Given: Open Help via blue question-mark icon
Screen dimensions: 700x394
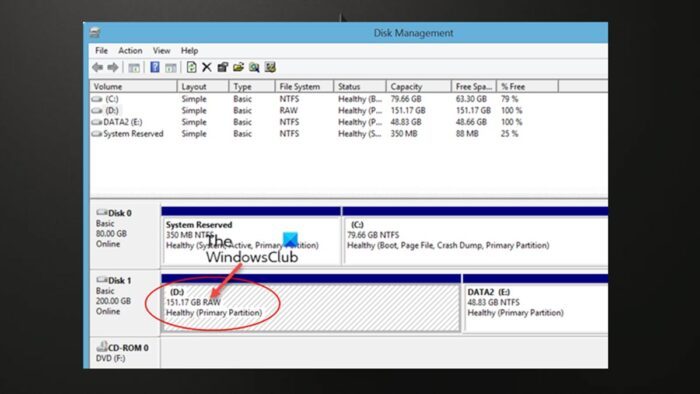Looking at the screenshot, I should point(154,67).
